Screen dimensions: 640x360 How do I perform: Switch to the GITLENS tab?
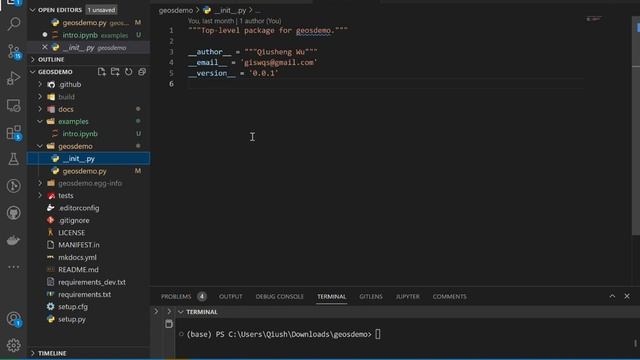pos(371,296)
